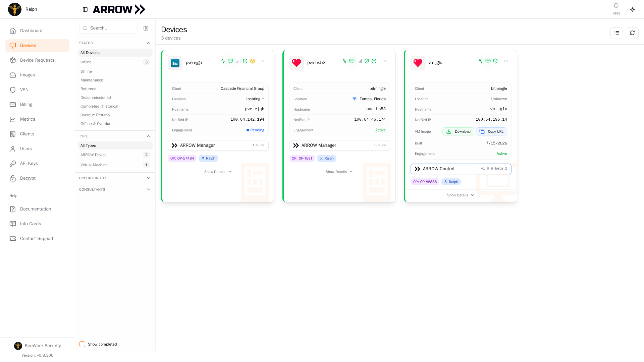This screenshot has width=644, height=362.
Task: Open Billing in the sidebar
Action: pyautogui.click(x=37, y=105)
